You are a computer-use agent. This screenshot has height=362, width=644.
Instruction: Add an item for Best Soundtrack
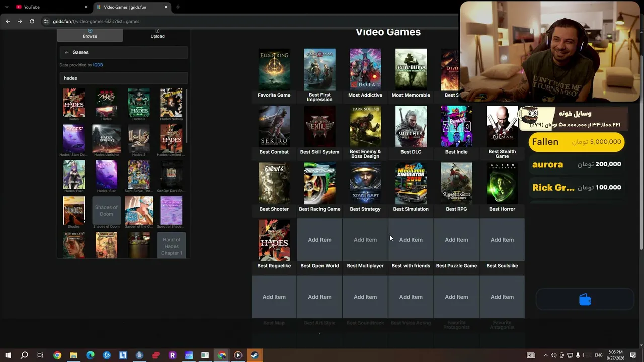pos(365,297)
